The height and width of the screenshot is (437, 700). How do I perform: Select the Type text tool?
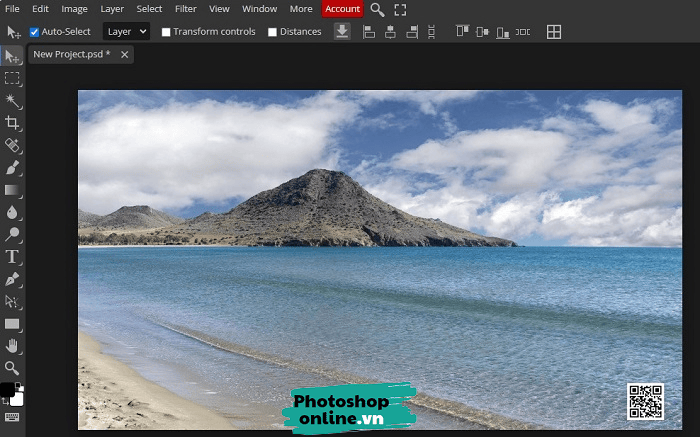(12, 256)
